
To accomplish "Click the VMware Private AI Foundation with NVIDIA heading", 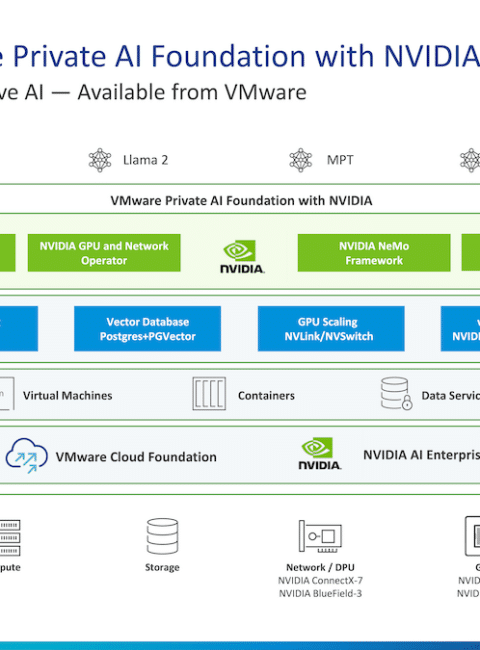I will [241, 201].
